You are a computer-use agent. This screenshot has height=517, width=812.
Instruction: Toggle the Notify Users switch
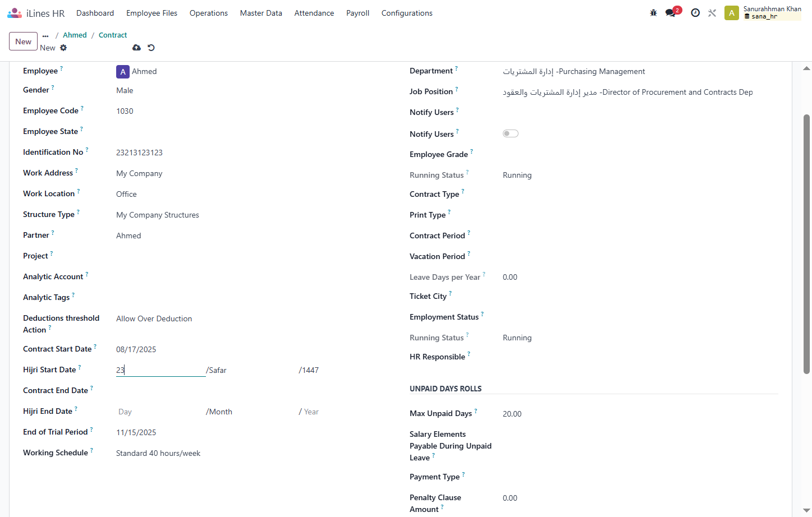511,133
